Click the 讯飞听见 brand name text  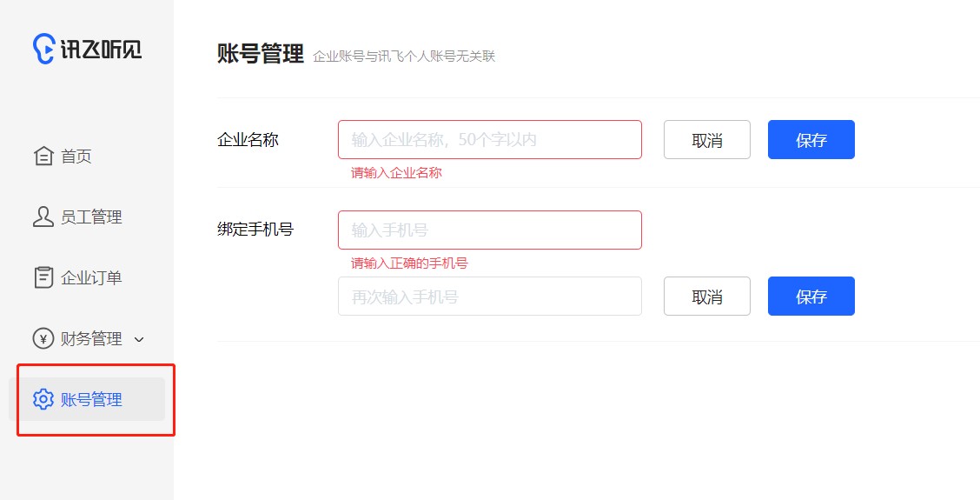tap(102, 49)
